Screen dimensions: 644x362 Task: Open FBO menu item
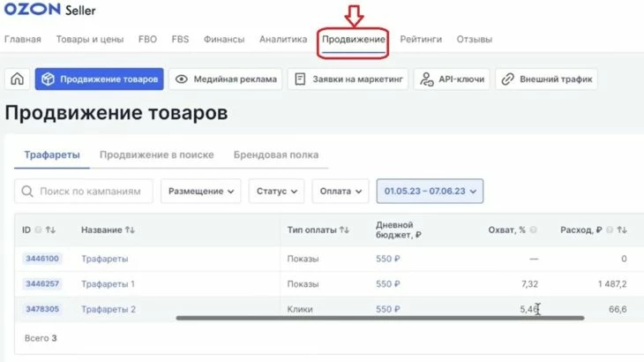click(x=147, y=39)
